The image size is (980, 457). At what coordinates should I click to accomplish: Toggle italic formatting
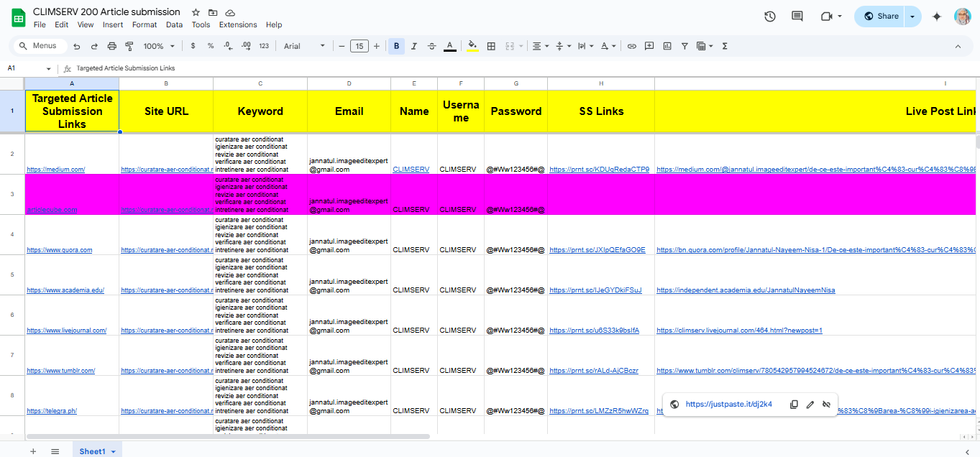point(413,45)
